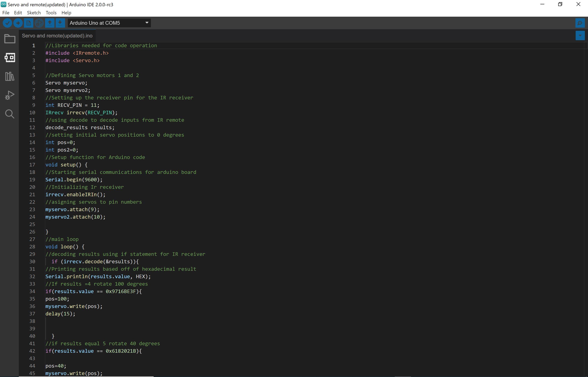Click '//Setup function for Arduino code' comment
Viewport: 588px width, 377px height.
pos(95,157)
